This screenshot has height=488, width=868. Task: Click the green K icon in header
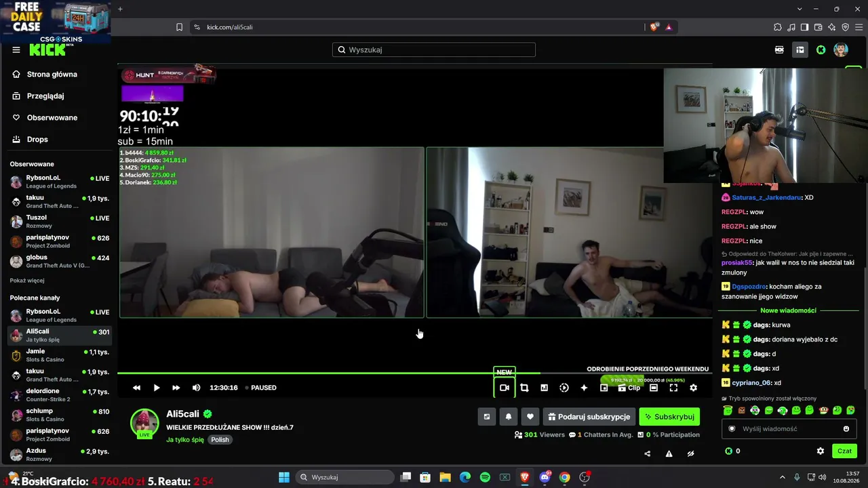tap(821, 49)
